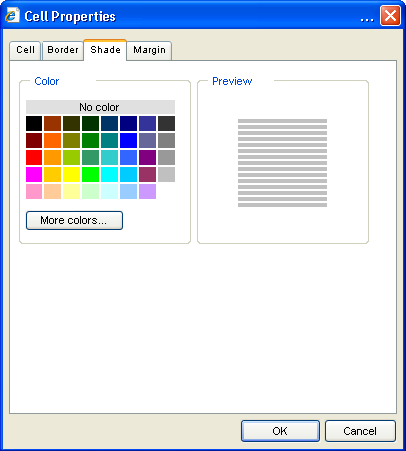Viewport: 406px width, 451px height.
Task: Select the Margin tab
Action: click(x=149, y=50)
